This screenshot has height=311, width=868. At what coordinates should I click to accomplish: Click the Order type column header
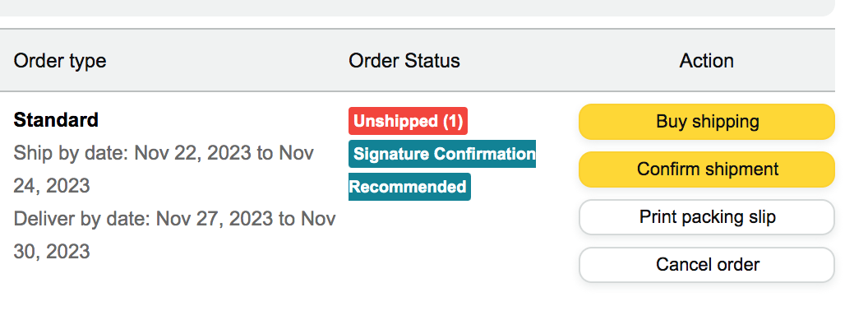pos(60,60)
